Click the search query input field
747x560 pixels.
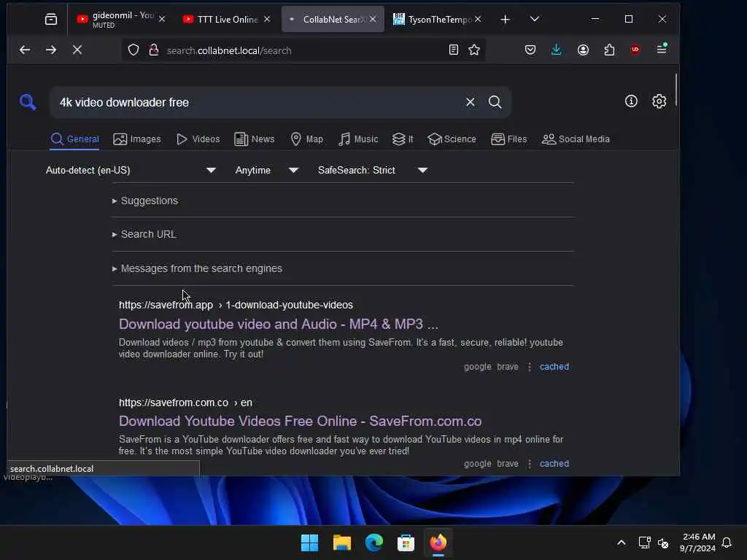tap(258, 102)
